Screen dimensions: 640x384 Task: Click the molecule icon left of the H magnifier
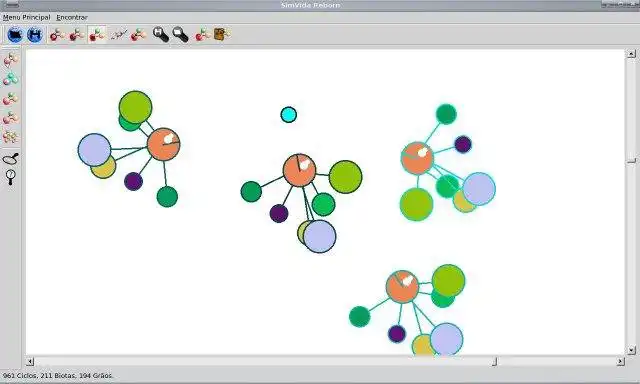[138, 35]
